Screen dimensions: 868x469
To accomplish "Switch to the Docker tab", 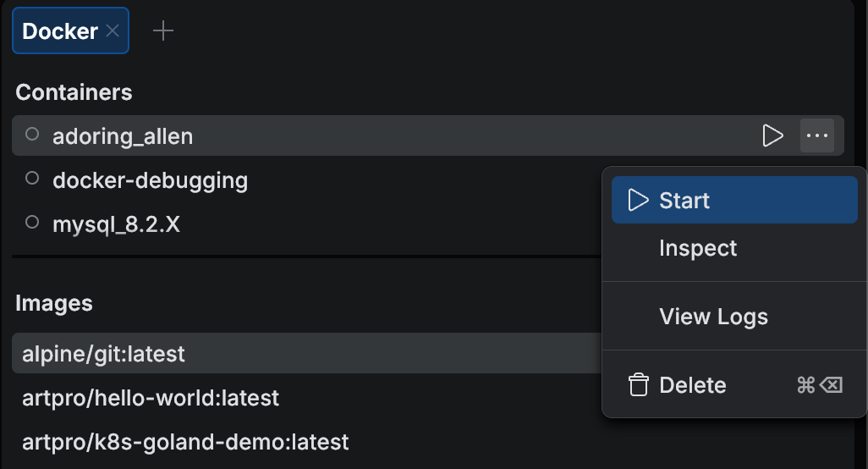I will coord(60,31).
